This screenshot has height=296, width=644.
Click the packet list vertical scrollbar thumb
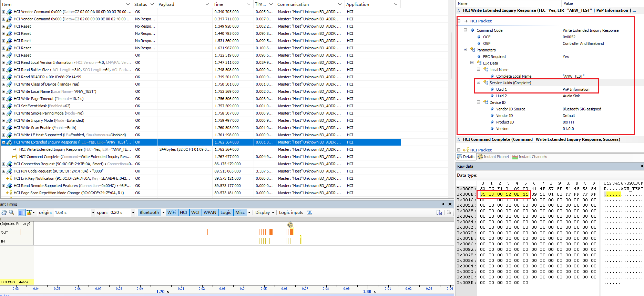coord(451,55)
